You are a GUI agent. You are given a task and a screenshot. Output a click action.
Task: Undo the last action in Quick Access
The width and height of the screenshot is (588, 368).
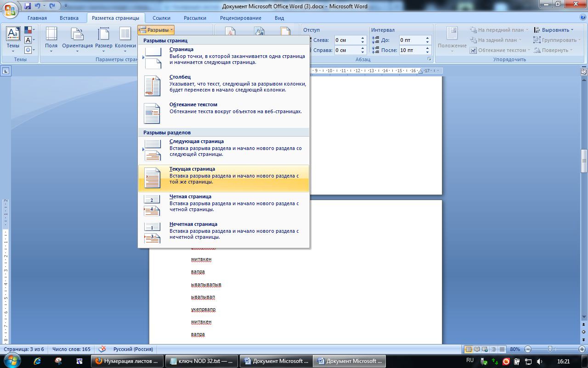pos(38,6)
